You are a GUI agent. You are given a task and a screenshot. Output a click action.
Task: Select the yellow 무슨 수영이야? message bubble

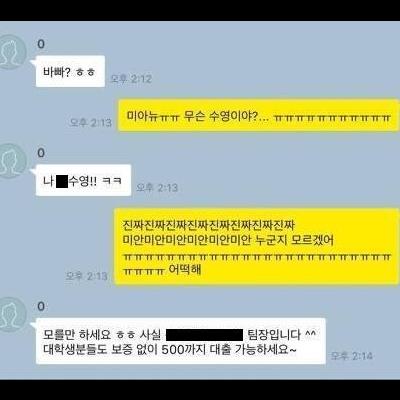[259, 115]
